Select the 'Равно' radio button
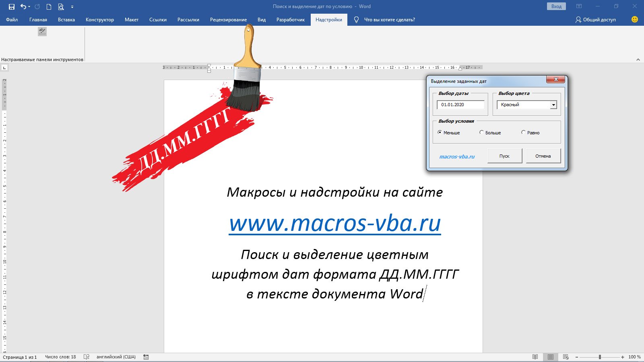The height and width of the screenshot is (362, 644). pyautogui.click(x=523, y=132)
